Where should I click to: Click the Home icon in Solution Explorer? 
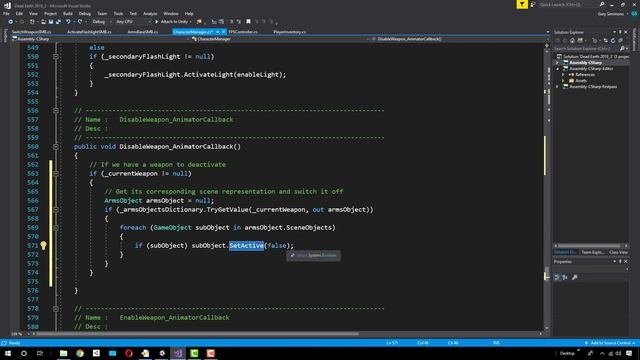[572, 40]
